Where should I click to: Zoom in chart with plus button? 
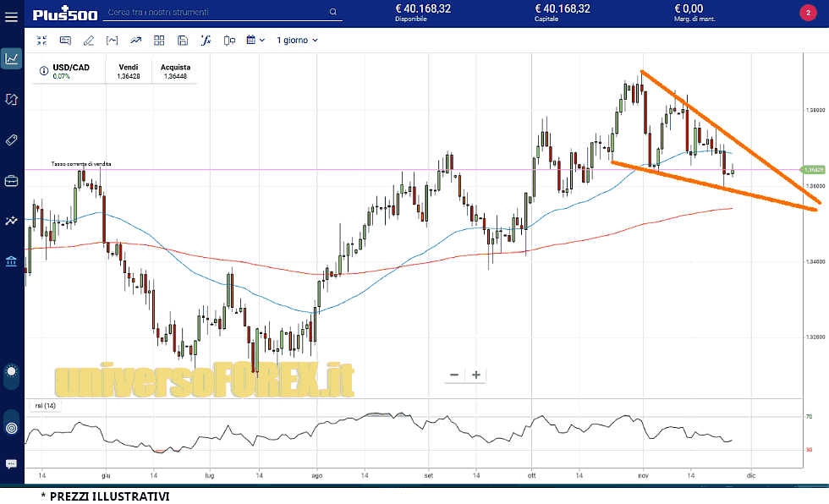point(476,375)
